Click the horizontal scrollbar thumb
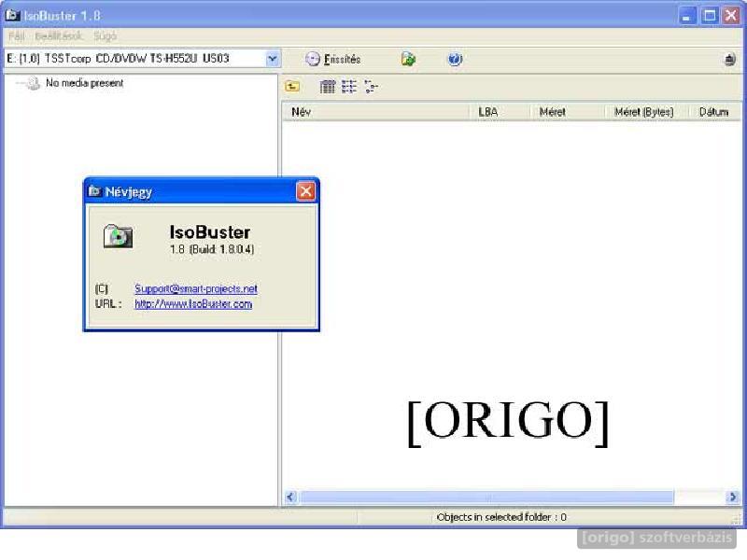747x560 pixels. click(486, 497)
